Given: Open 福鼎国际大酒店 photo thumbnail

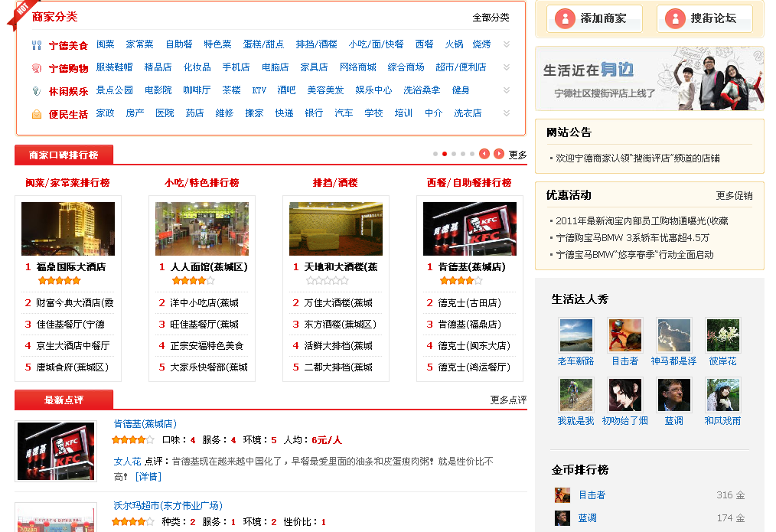Looking at the screenshot, I should 68,229.
